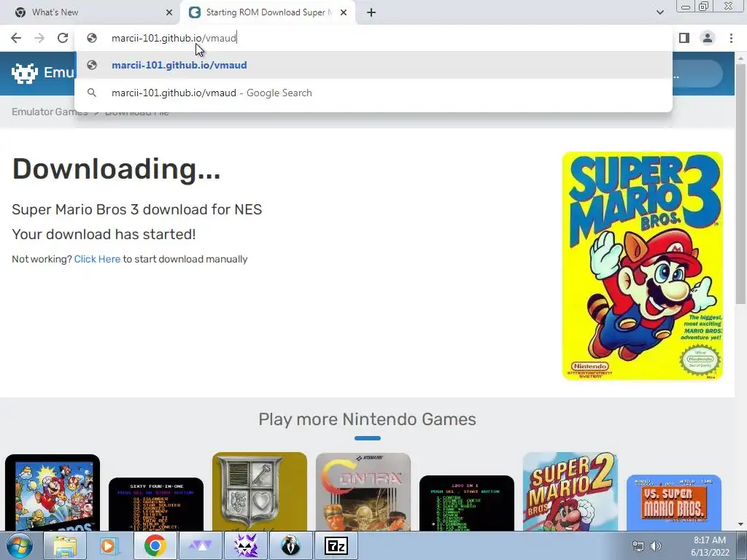Open the Emulator Games breadcrumb link
The height and width of the screenshot is (560, 747).
50,112
